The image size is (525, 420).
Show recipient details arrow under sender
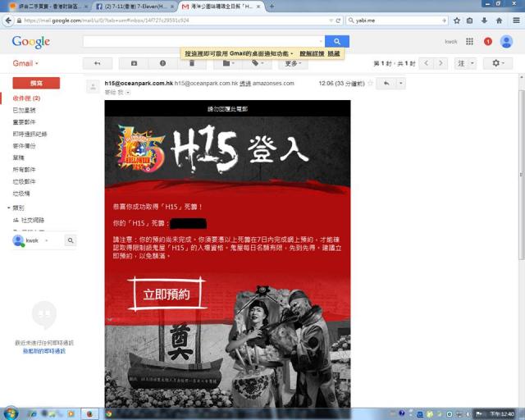click(128, 93)
